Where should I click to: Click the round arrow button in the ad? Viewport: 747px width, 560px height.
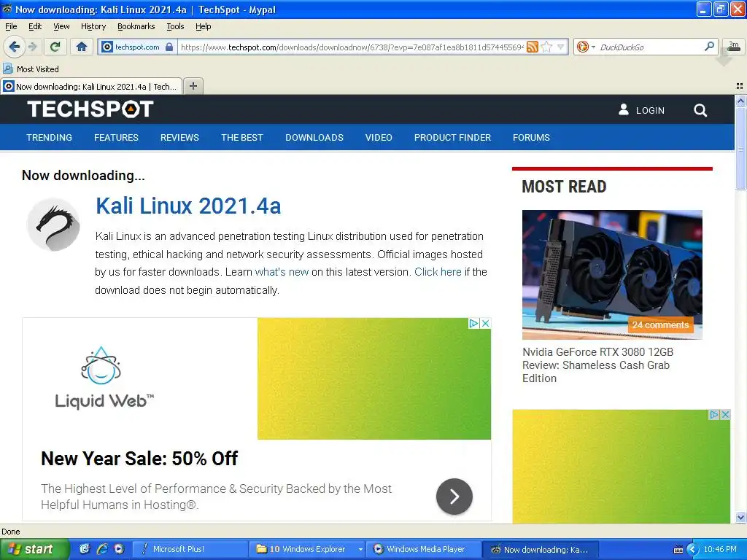[454, 497]
